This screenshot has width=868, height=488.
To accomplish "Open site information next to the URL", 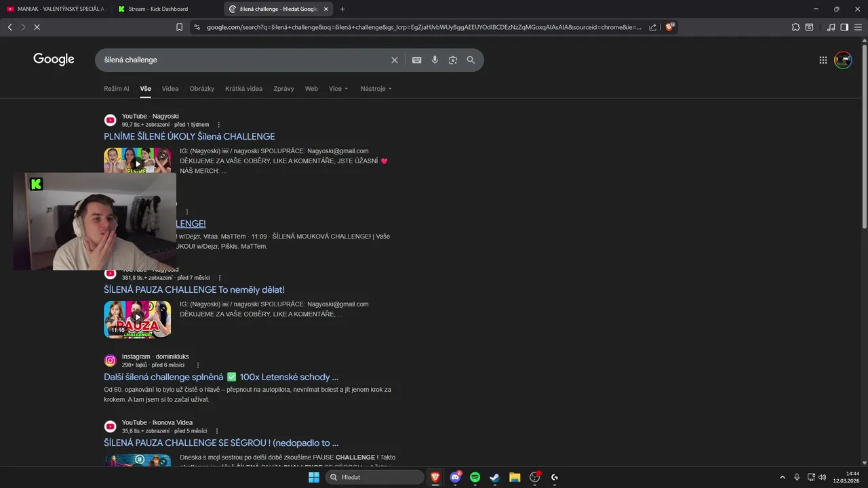I will point(197,27).
